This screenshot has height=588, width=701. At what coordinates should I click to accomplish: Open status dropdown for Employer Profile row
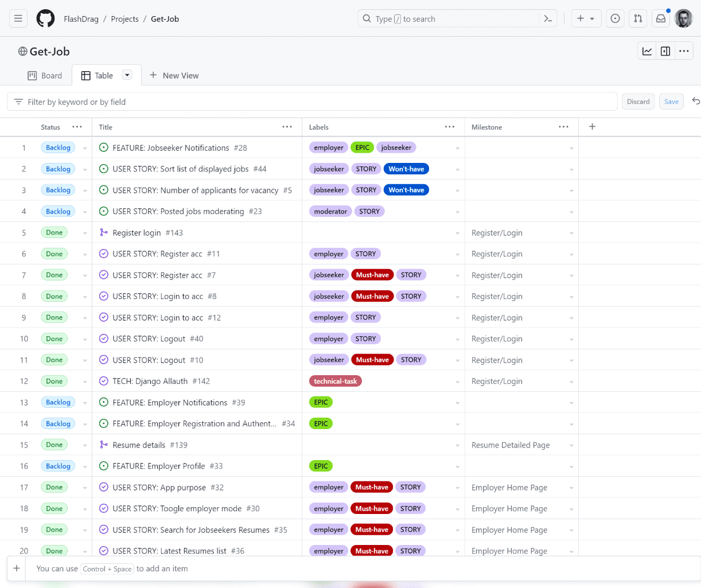pyautogui.click(x=85, y=466)
